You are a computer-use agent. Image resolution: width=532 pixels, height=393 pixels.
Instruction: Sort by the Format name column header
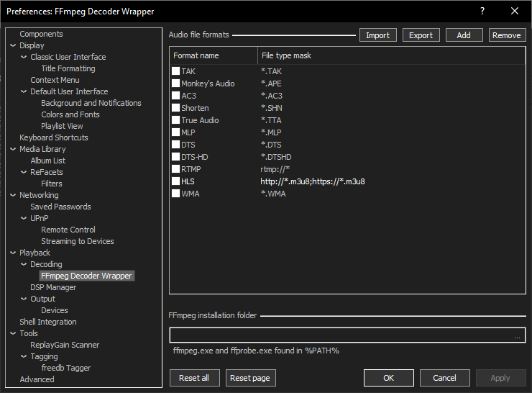(214, 55)
